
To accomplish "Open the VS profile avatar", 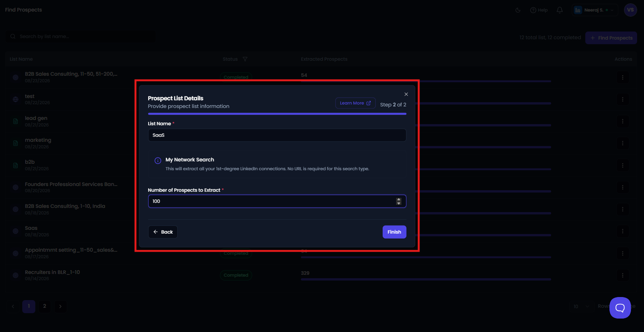I will 631,10.
